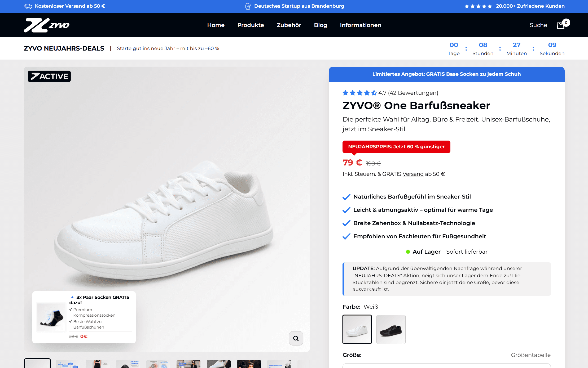Open the Größe size selection dropdown
The width and height of the screenshot is (588, 368).
pyautogui.click(x=446, y=365)
